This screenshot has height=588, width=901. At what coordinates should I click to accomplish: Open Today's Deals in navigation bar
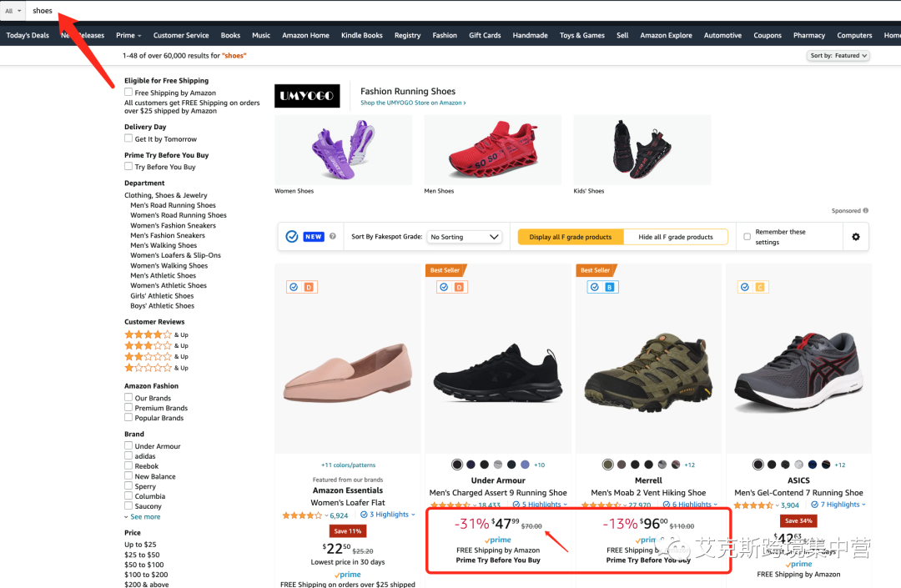tap(28, 35)
